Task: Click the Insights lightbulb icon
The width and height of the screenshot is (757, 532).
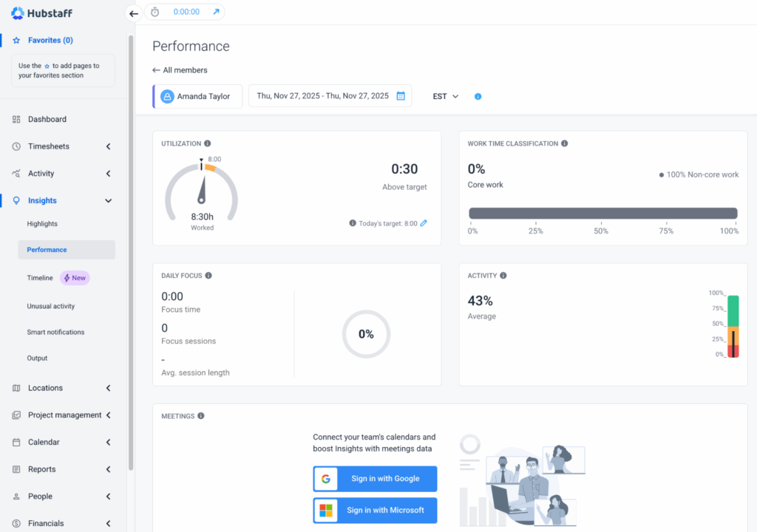Action: point(15,200)
